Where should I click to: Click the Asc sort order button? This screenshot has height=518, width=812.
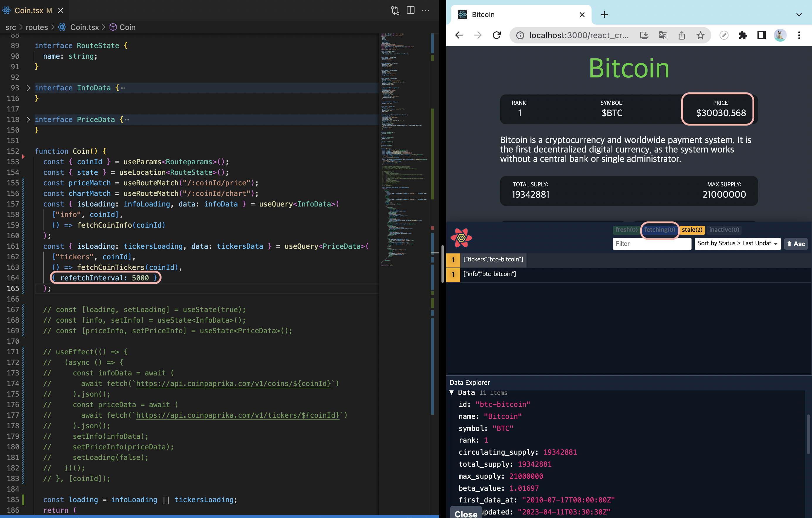click(796, 244)
